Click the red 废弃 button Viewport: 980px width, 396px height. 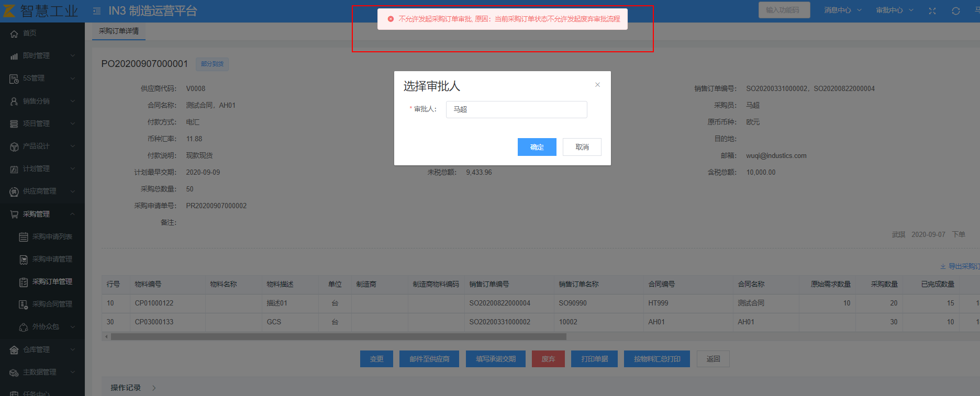pyautogui.click(x=548, y=359)
